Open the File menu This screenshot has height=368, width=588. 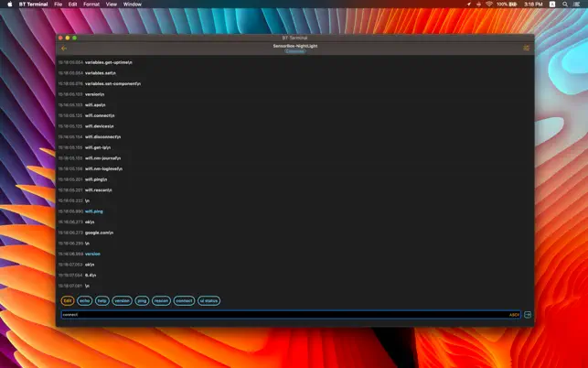pyautogui.click(x=59, y=5)
